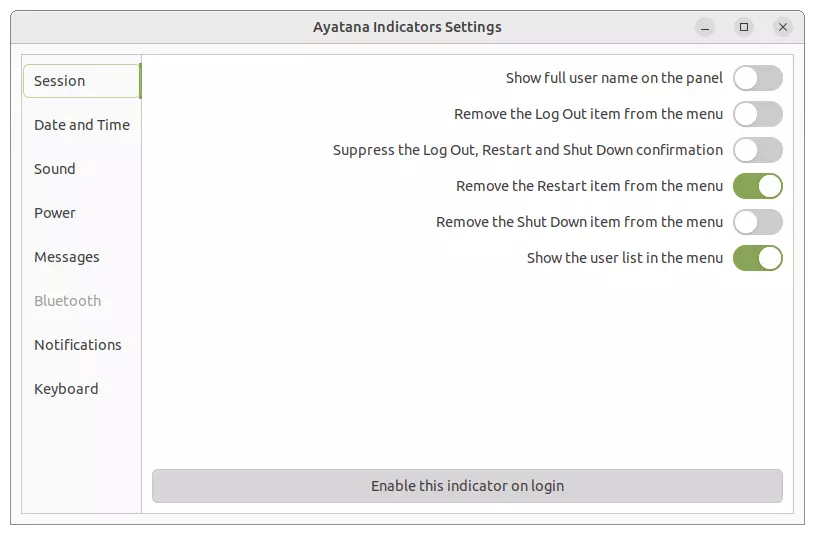Image resolution: width=815 pixels, height=535 pixels.
Task: Open the Date and Time settings tab
Action: 81,125
